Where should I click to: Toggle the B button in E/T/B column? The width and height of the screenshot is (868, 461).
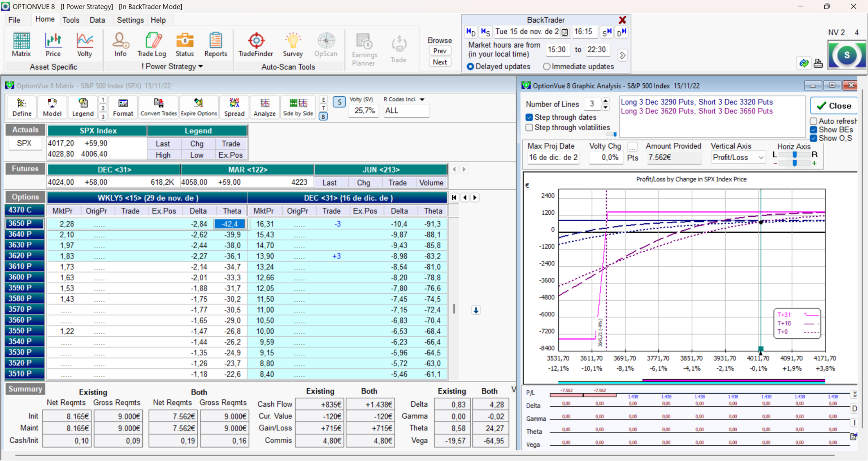click(323, 117)
